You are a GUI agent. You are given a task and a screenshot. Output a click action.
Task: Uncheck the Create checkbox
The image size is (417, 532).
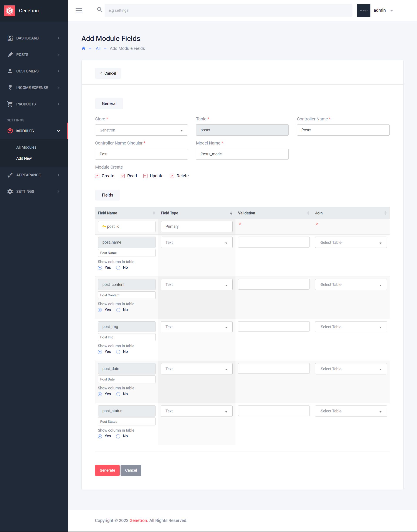coord(98,176)
